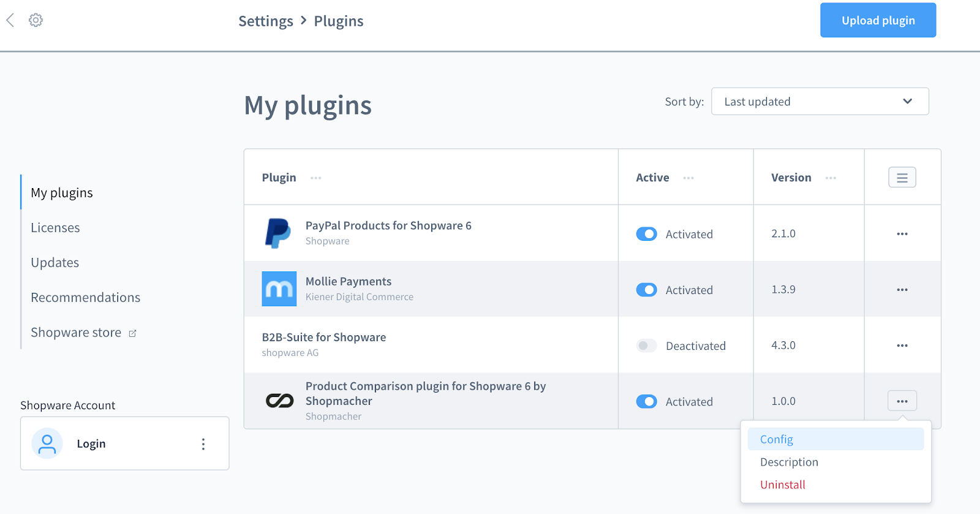Click external link icon beside Shopware store
This screenshot has width=980, height=514.
132,333
